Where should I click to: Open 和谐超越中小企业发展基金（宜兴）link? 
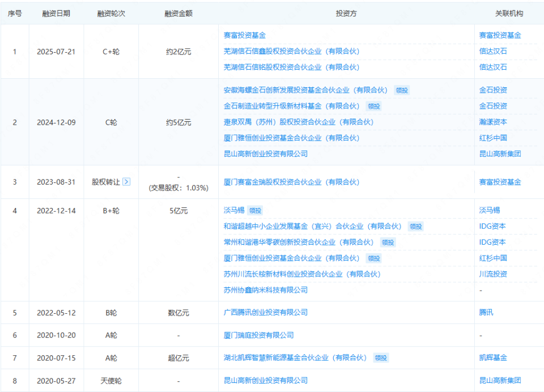point(312,227)
